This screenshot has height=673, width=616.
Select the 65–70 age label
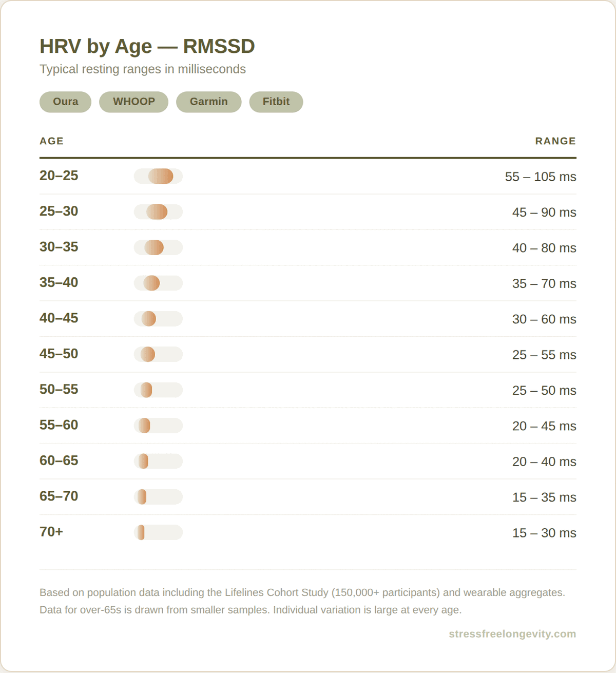59,496
